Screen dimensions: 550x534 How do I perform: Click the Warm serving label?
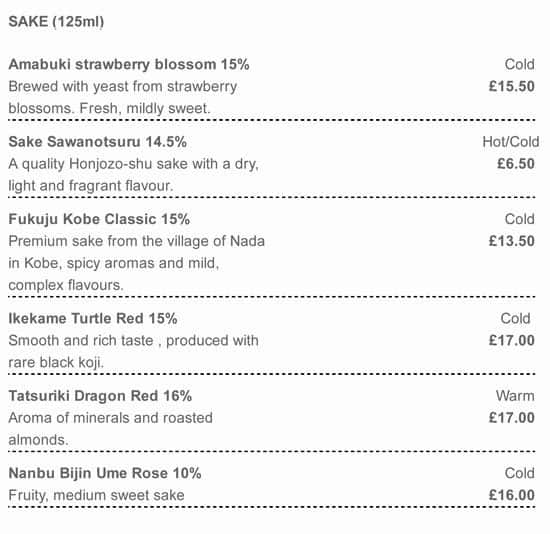point(515,396)
